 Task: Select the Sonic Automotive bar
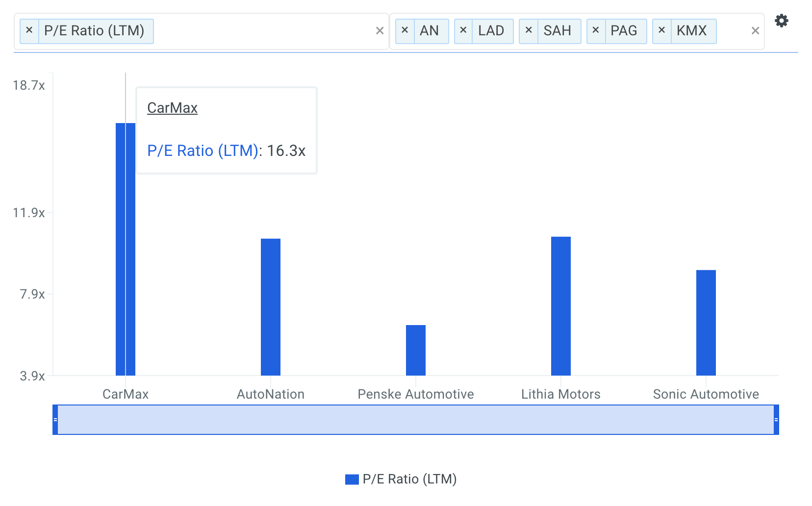706,323
